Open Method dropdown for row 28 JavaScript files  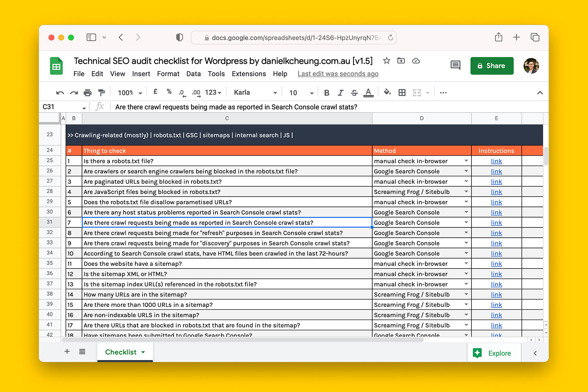coord(466,192)
